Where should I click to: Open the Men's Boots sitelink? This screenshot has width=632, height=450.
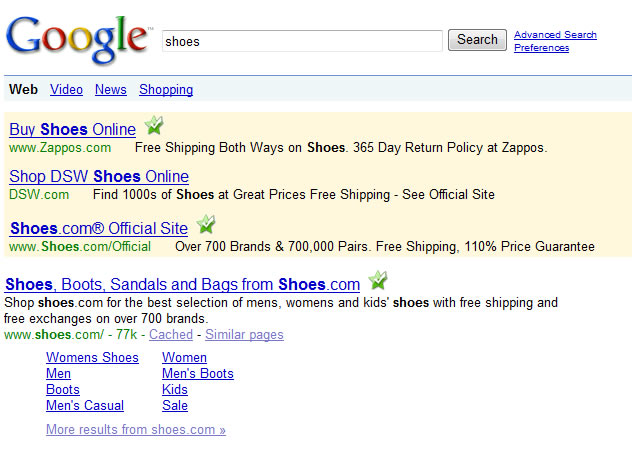click(198, 374)
